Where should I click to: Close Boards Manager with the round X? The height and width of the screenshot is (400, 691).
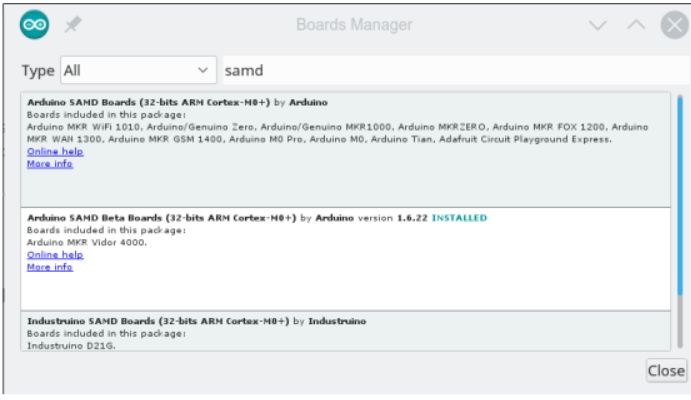675,25
